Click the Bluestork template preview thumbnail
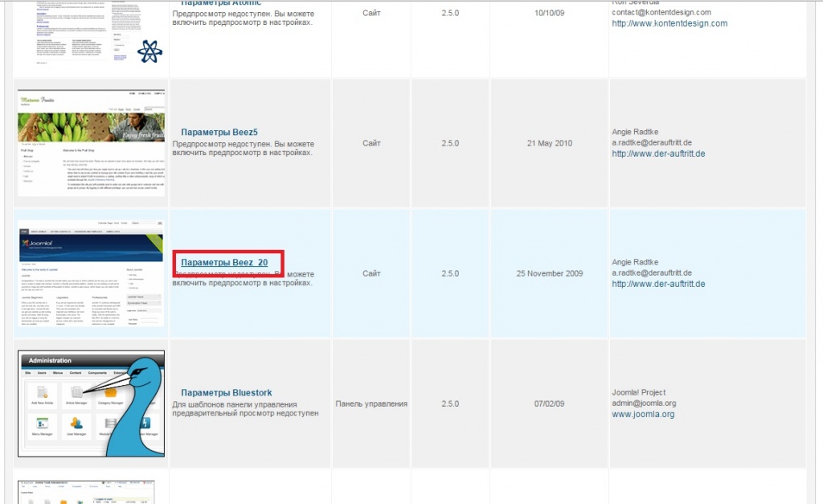823x504 pixels. [x=92, y=404]
